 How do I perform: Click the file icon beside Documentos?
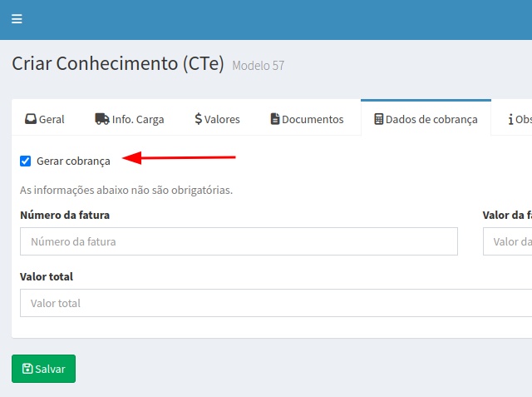(275, 119)
